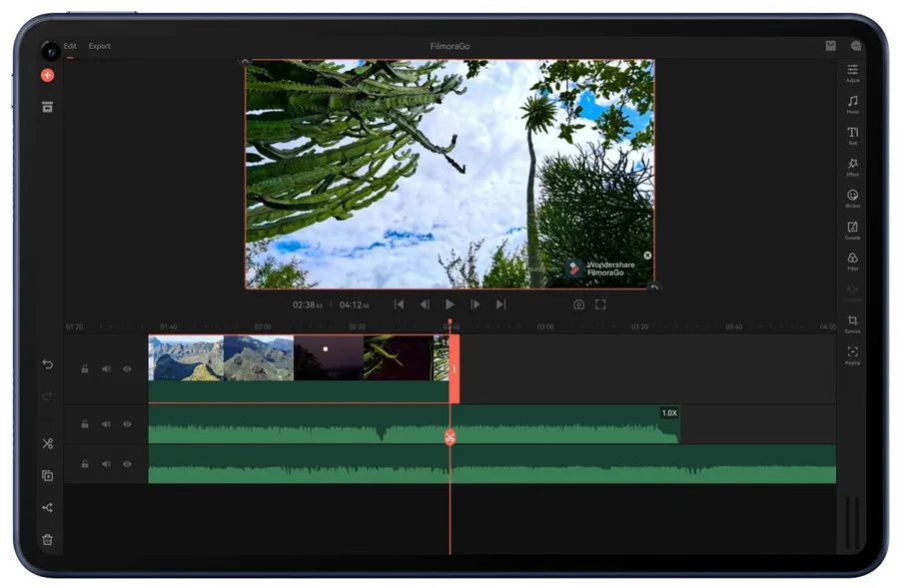The width and height of the screenshot is (899, 588).
Task: Select the Doodle tool
Action: [x=853, y=231]
